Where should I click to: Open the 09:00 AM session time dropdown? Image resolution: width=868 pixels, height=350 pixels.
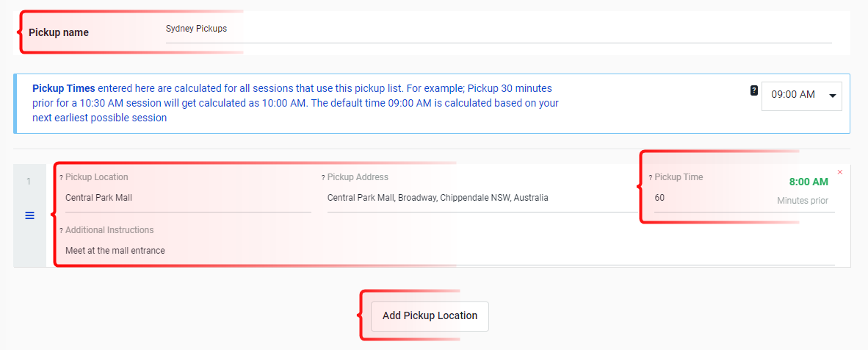802,96
